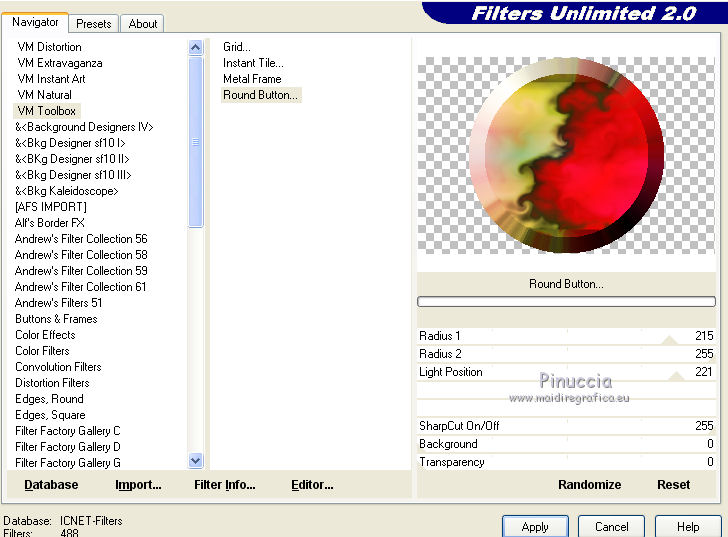Screen dimensions: 728x537
Task: Select Edges, Square group
Action: [50, 415]
